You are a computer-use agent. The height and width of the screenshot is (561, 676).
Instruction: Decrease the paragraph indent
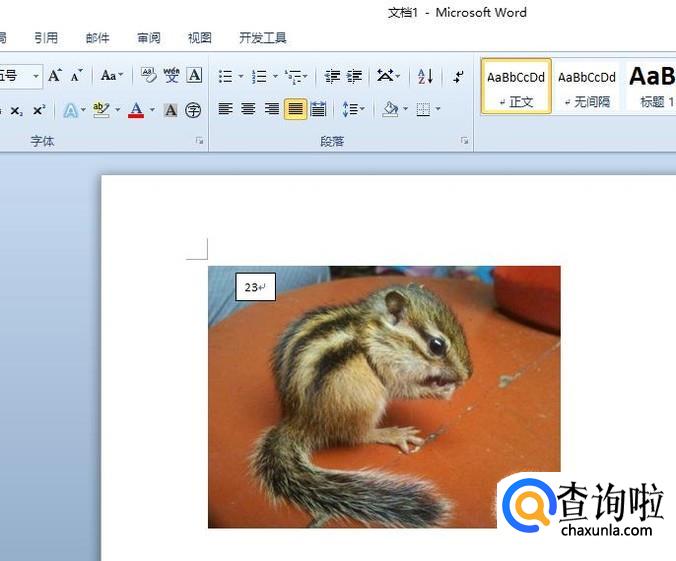pos(332,76)
